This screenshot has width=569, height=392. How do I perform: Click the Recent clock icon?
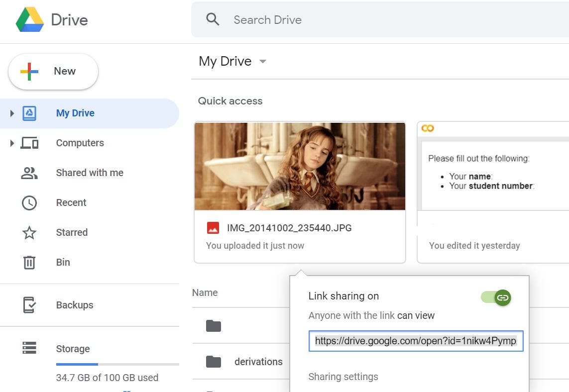(29, 202)
